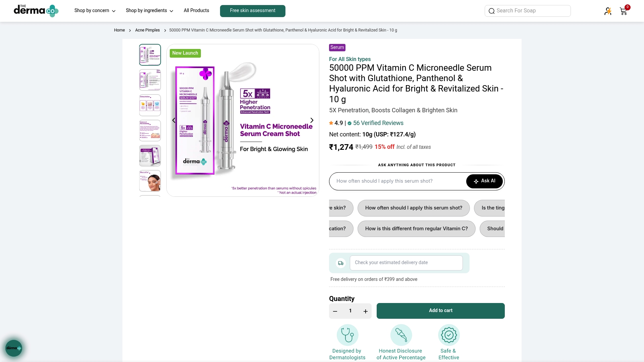
Task: Select the 'skin?' suggestion chip
Action: (341, 208)
